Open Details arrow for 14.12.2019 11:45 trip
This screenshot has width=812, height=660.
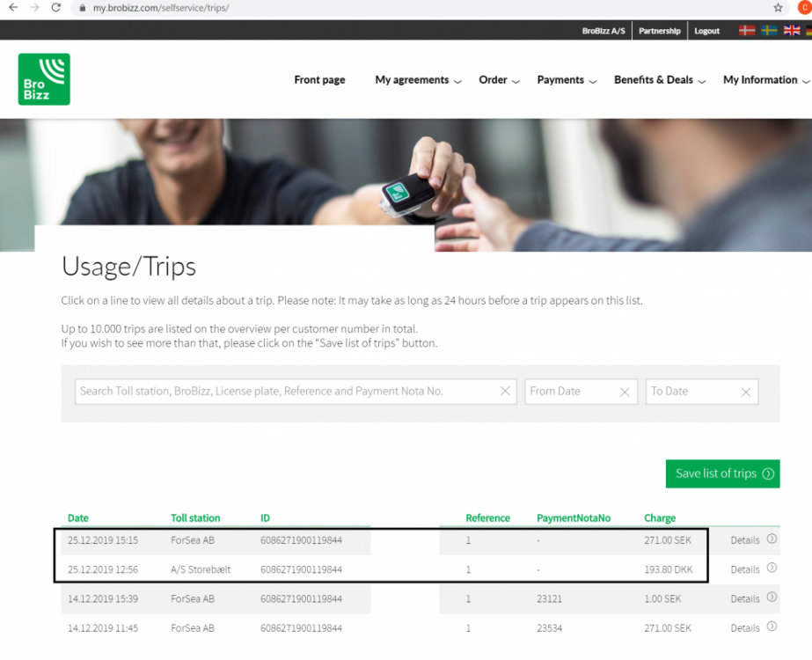[x=772, y=627]
